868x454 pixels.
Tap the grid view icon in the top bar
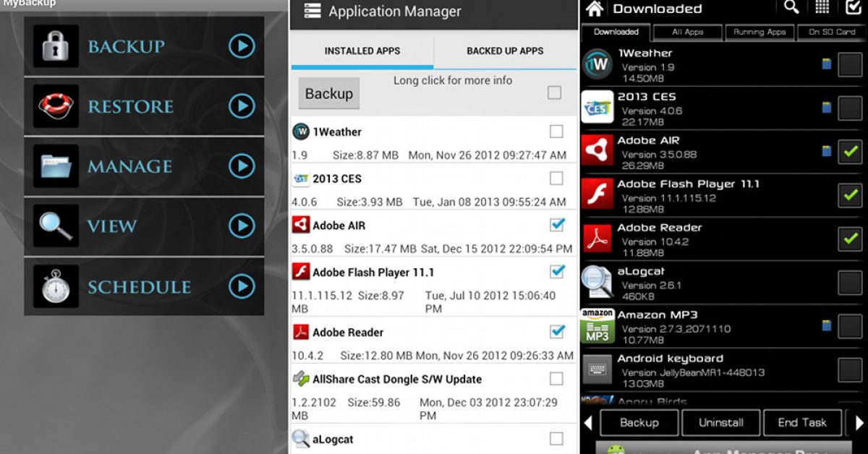click(822, 8)
